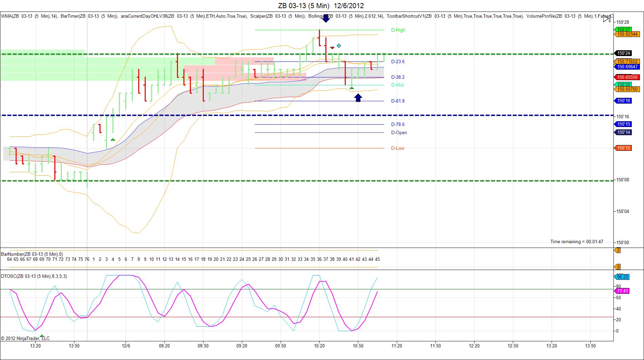
Task: Click the anaCurrentDayOHLV38 indicator label
Action: point(184,16)
